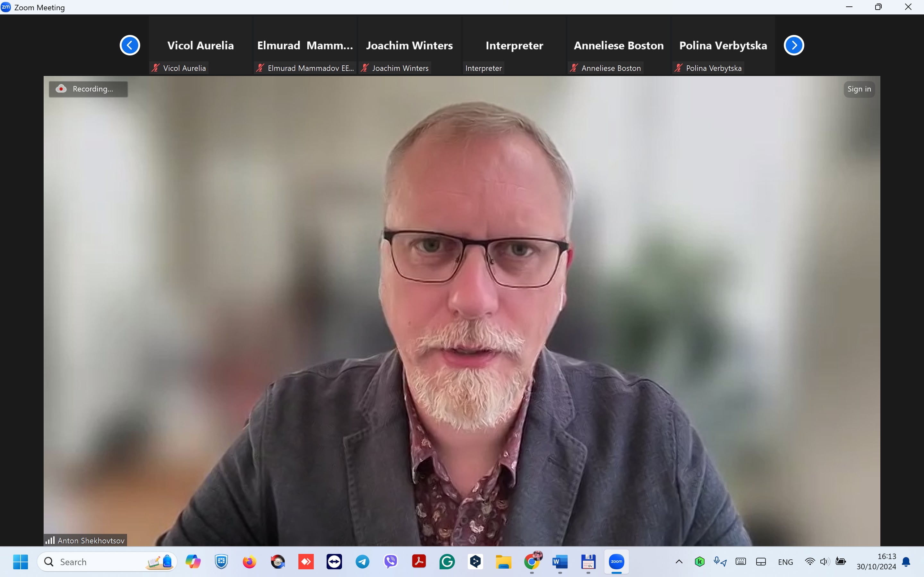This screenshot has height=577, width=924.
Task: Open the Zoom taskbar icon
Action: coord(616,561)
